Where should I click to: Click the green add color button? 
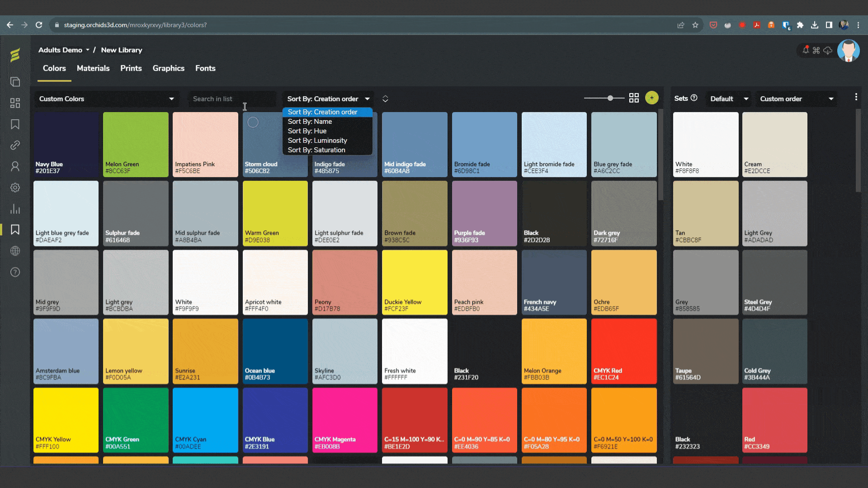point(651,98)
